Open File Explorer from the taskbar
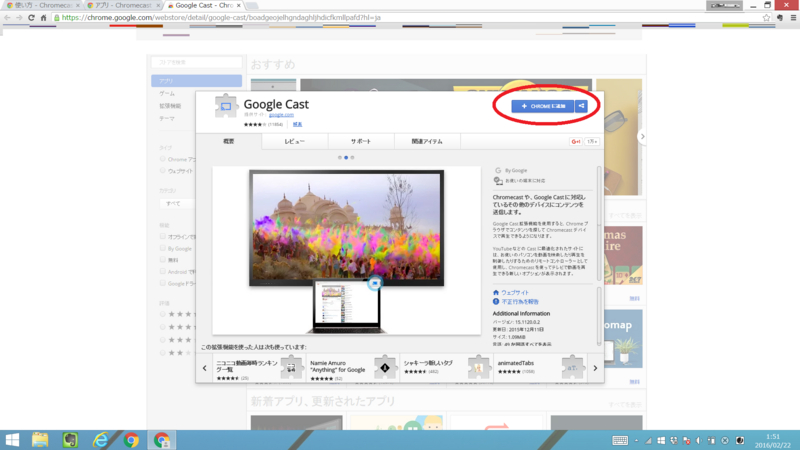 (x=40, y=440)
